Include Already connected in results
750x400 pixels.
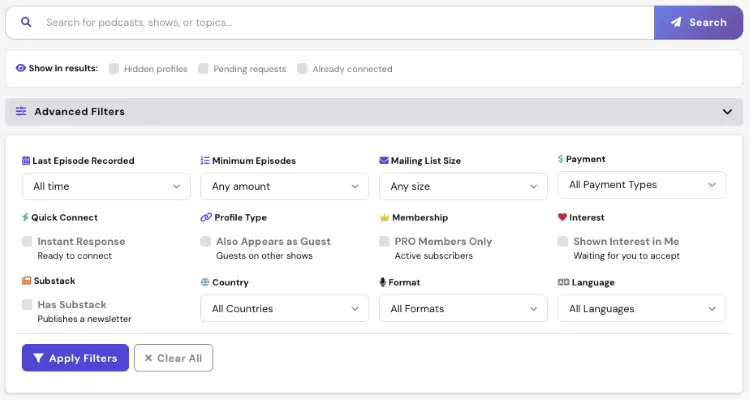[x=302, y=68]
